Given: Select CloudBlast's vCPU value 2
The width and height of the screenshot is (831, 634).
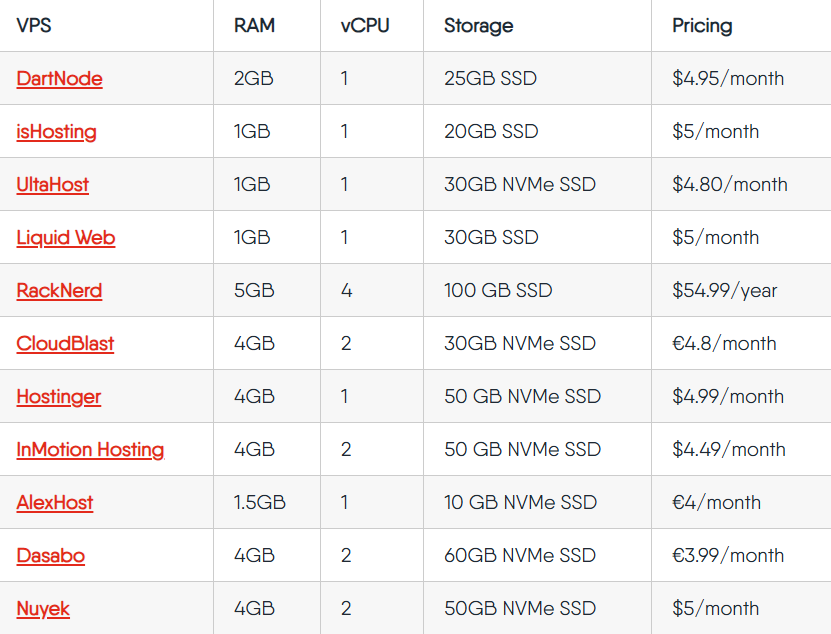Looking at the screenshot, I should (346, 344).
